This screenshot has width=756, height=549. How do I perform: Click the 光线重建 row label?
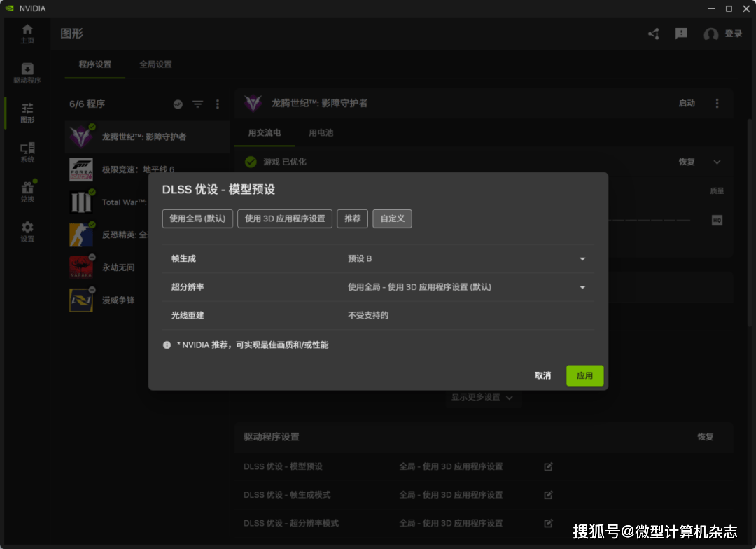pos(188,316)
